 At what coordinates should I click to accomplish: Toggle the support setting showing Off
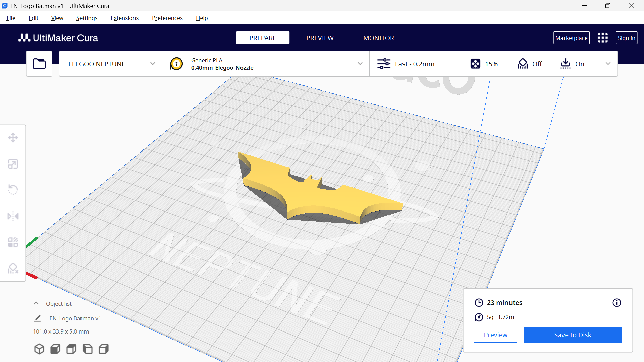point(530,64)
